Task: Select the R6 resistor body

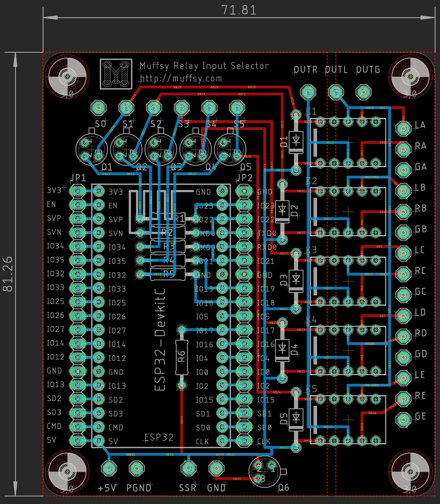Action: [x=182, y=357]
